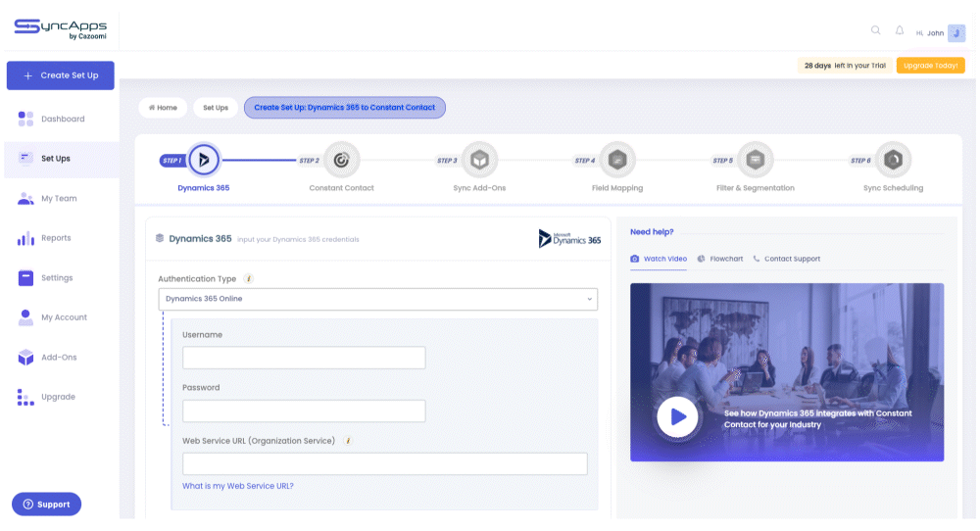Click the Username input field
The width and height of the screenshot is (980, 531).
tap(304, 358)
